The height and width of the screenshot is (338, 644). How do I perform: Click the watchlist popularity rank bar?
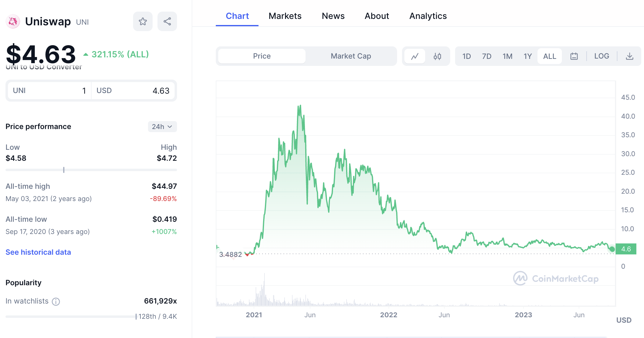[x=71, y=317]
